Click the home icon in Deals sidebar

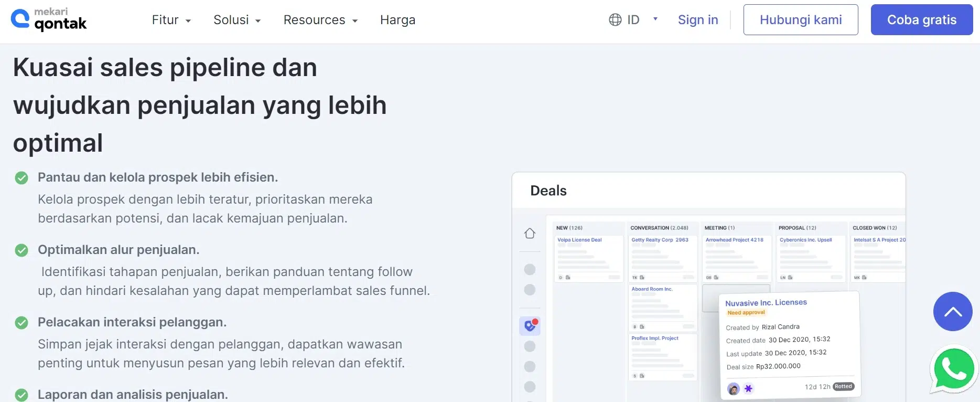click(530, 233)
